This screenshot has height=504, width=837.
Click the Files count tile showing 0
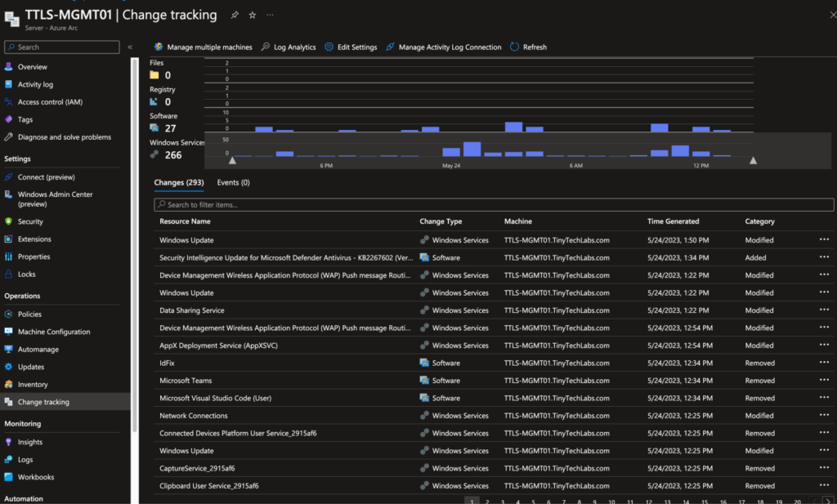click(x=160, y=70)
